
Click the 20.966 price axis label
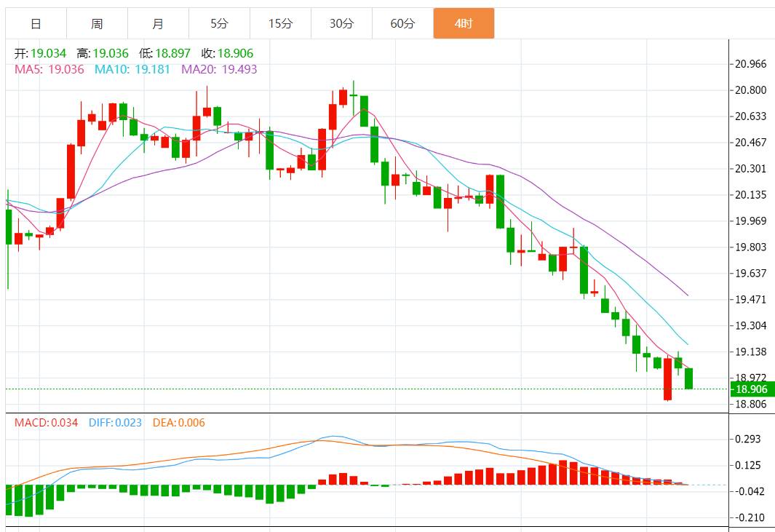pos(750,64)
